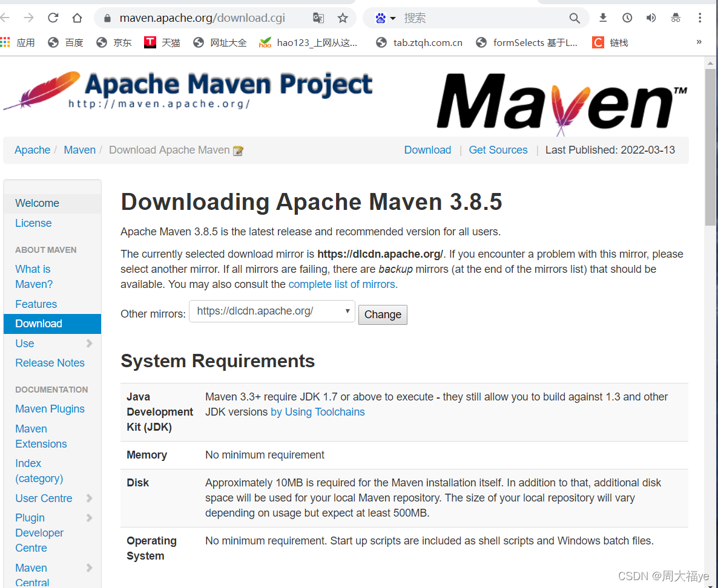Click the incognito spy icon

[676, 18]
